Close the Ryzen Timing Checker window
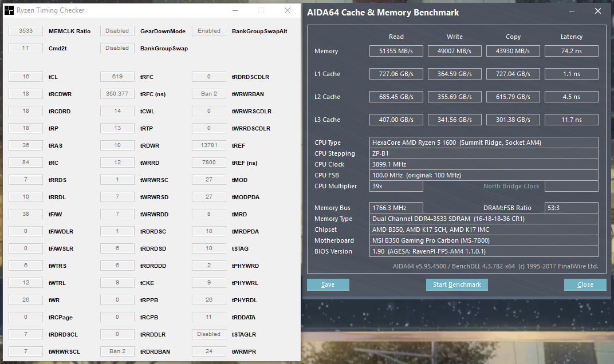This screenshot has width=614, height=364. pos(288,10)
